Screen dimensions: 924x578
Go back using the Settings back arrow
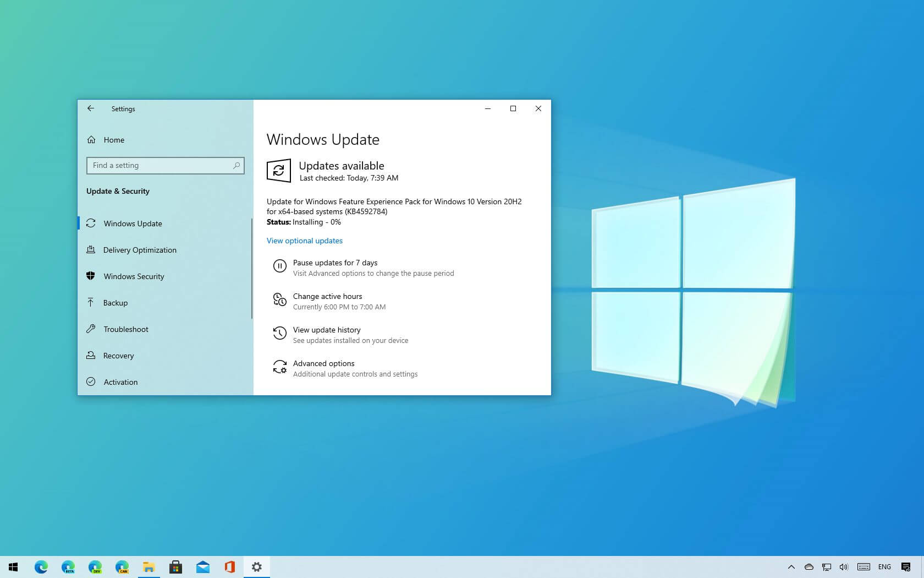(x=91, y=108)
